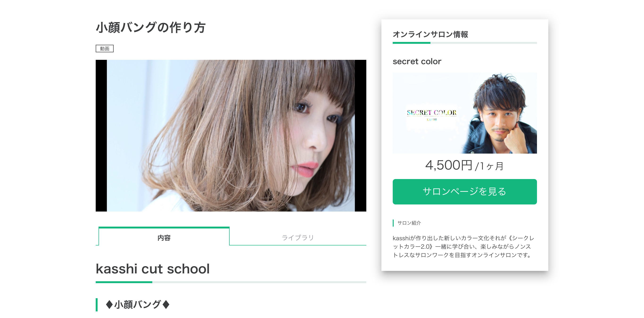Viewport: 644px width, 318px height.
Task: Click the right black bar of video
Action: (x=360, y=135)
